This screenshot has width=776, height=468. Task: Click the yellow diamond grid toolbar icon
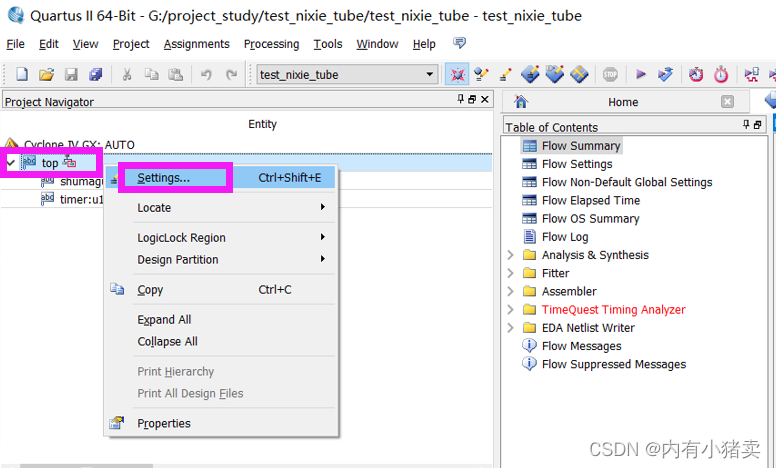579,75
